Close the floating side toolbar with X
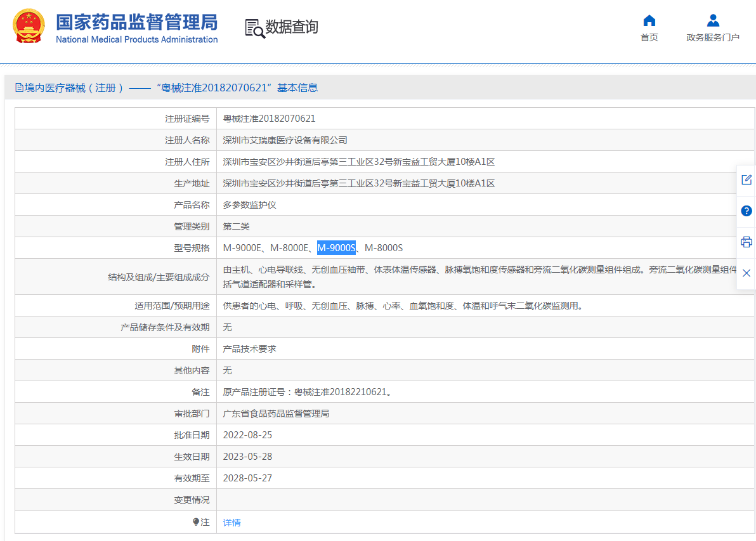Image resolution: width=756 pixels, height=541 pixels. point(746,273)
